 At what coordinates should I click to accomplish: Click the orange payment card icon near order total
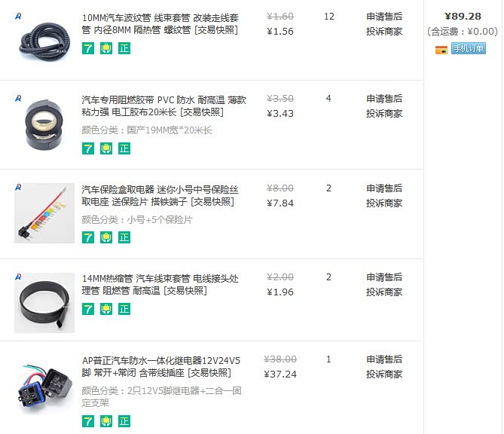pos(441,50)
